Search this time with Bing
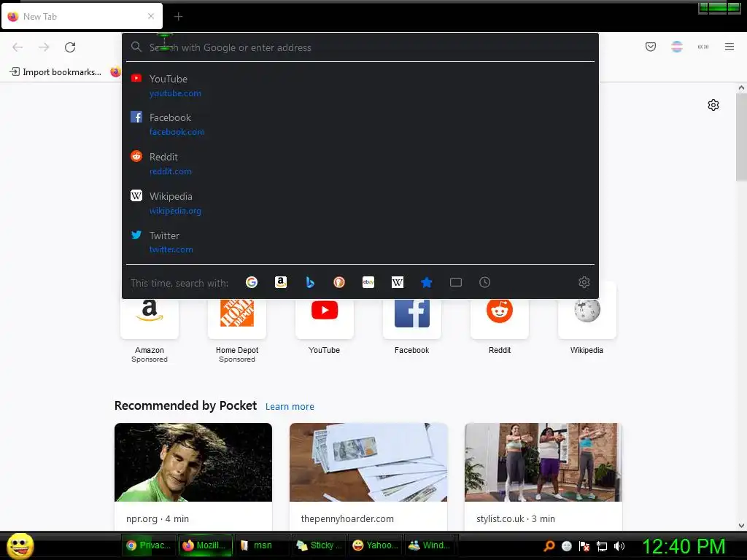747x560 pixels. pyautogui.click(x=310, y=282)
